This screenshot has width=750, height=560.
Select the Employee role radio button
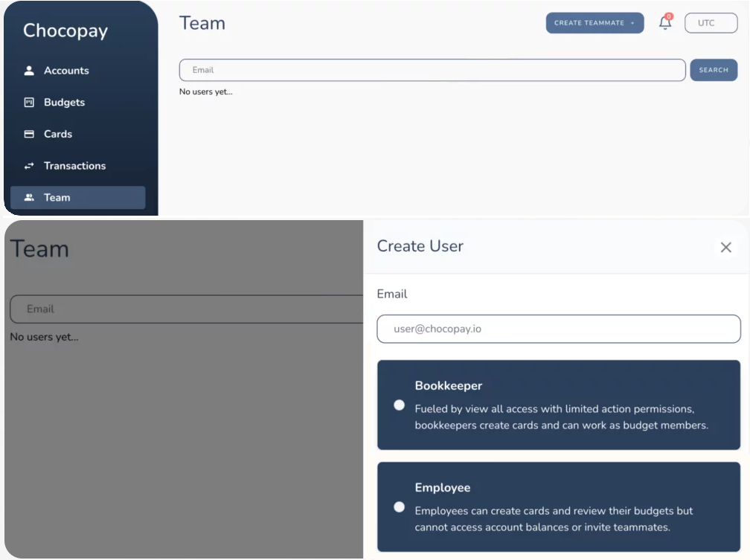click(400, 507)
